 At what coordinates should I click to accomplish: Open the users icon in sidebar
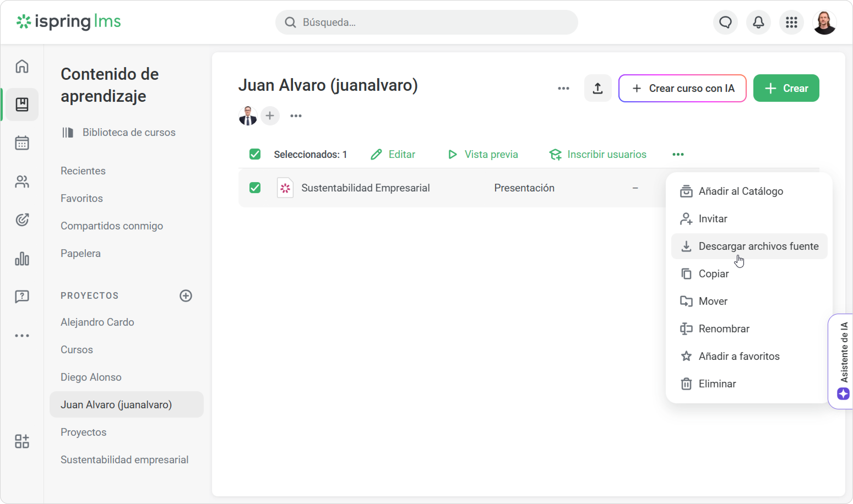click(x=22, y=182)
